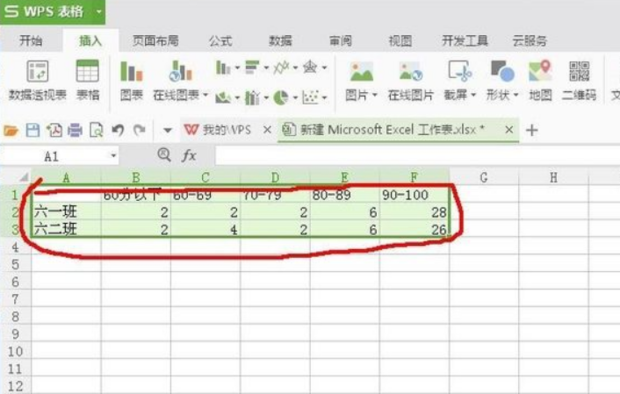Click the select-all corner of the sheet
620x394 pixels.
[23, 177]
